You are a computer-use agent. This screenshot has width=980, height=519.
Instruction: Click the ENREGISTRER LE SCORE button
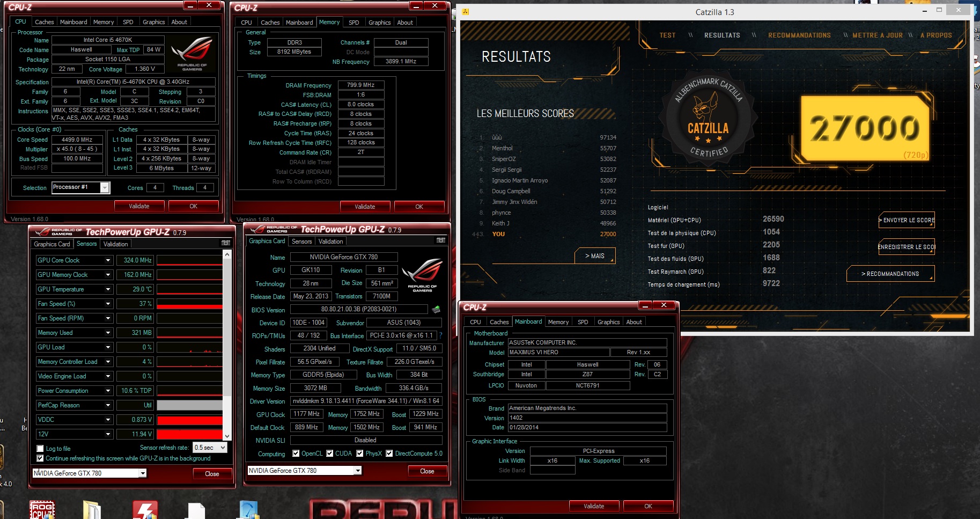tap(907, 247)
